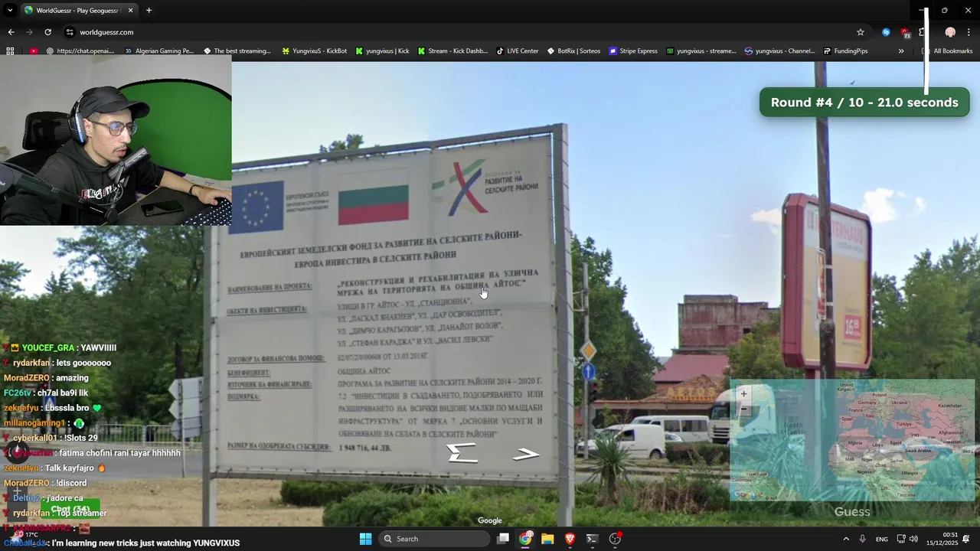Open the volume and network quick settings

pos(907,539)
